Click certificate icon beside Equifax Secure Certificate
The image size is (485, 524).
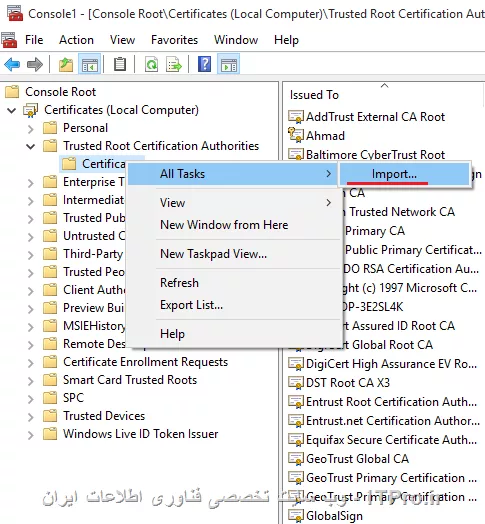tap(296, 440)
